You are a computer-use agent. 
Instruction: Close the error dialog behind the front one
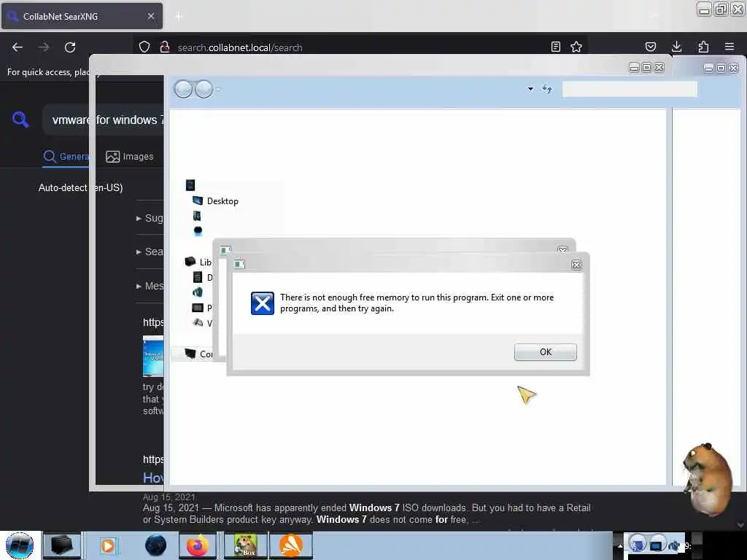click(x=562, y=249)
